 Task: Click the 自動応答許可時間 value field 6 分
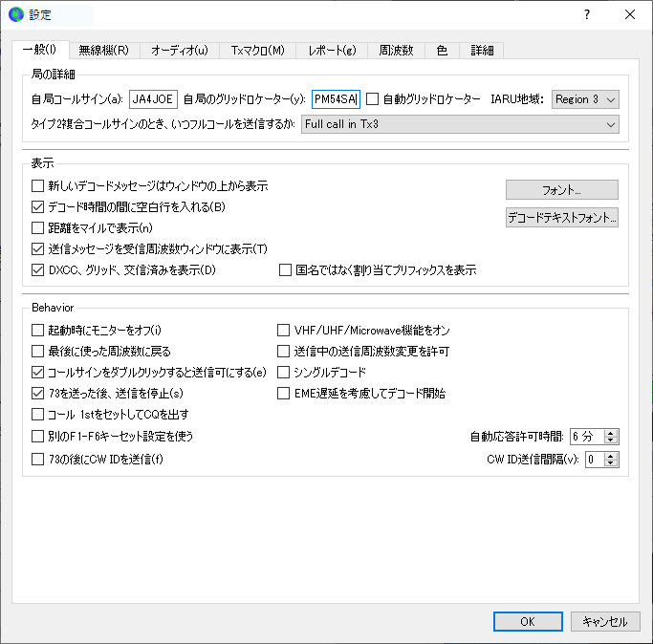(586, 437)
